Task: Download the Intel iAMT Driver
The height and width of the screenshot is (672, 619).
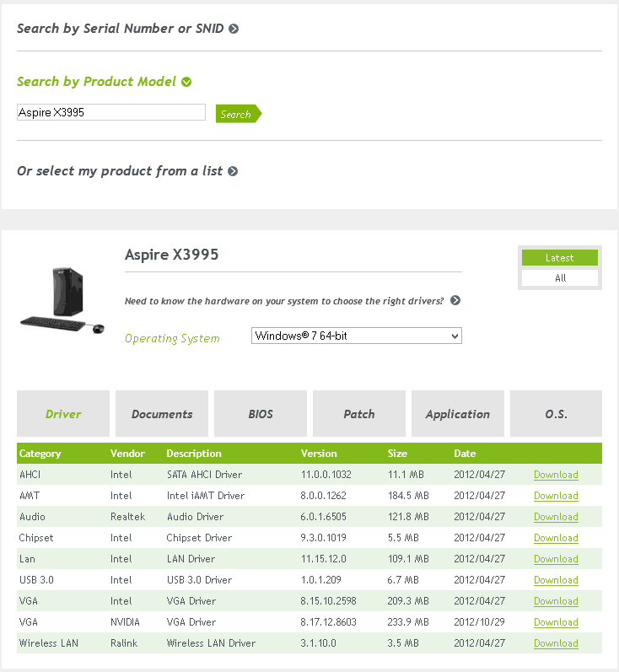Action: tap(556, 496)
